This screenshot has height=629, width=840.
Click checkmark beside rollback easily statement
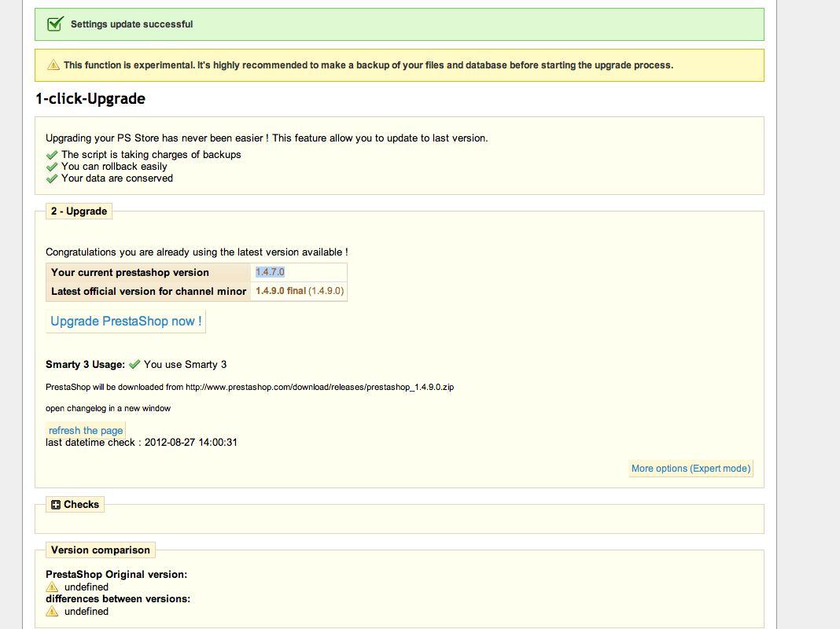(53, 167)
